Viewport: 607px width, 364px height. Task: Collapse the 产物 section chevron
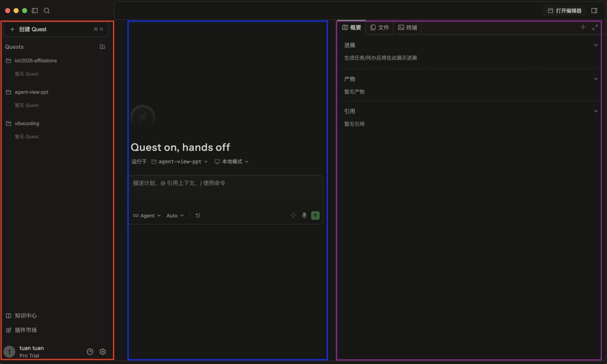(596, 79)
